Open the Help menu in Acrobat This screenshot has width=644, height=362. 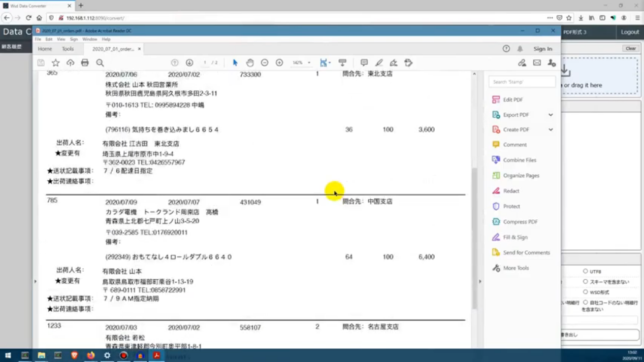pyautogui.click(x=106, y=39)
